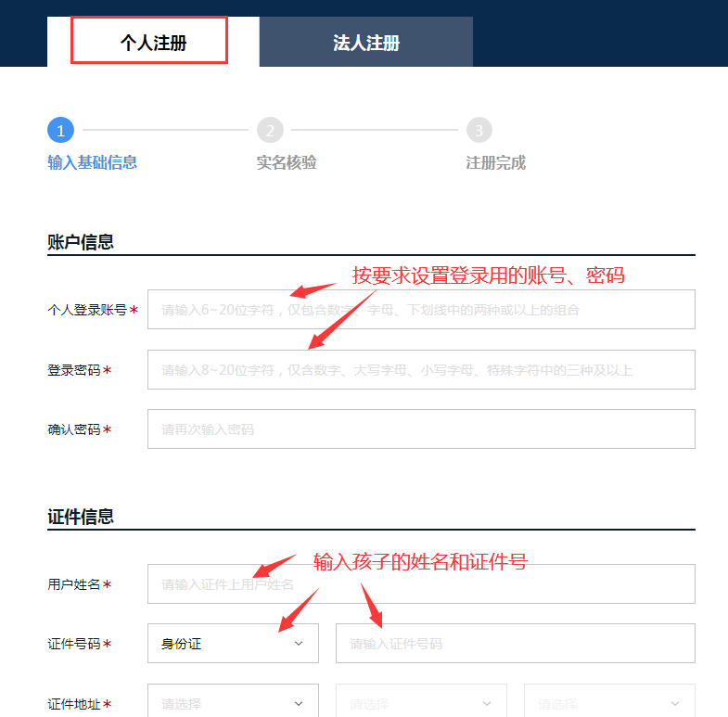
Task: Select the 输入基础信息 step label
Action: pyautogui.click(x=92, y=162)
